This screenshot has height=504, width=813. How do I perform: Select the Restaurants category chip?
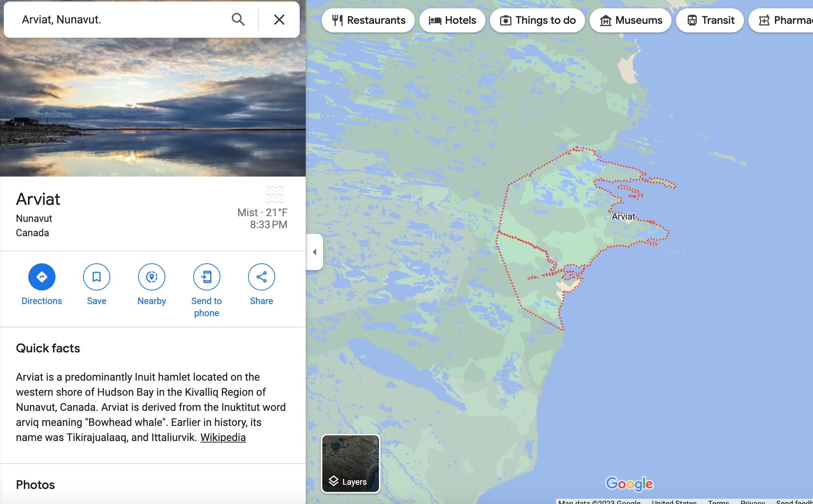click(368, 20)
